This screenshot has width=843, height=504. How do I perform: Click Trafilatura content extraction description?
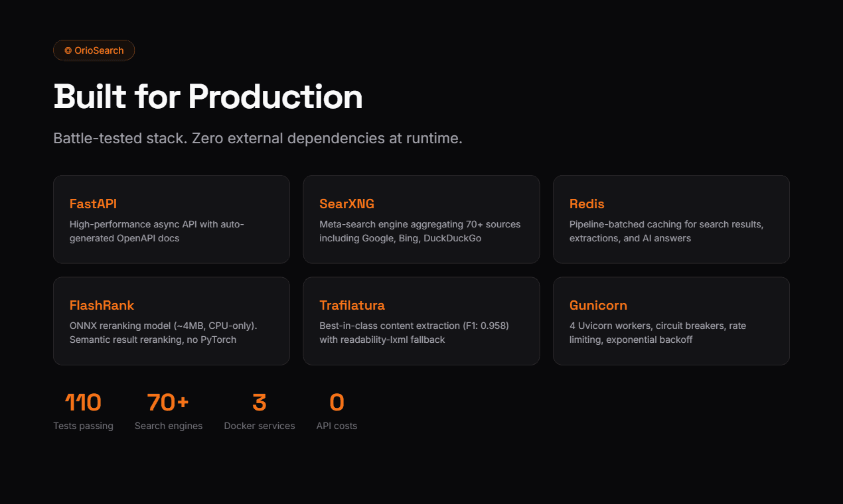click(x=414, y=332)
